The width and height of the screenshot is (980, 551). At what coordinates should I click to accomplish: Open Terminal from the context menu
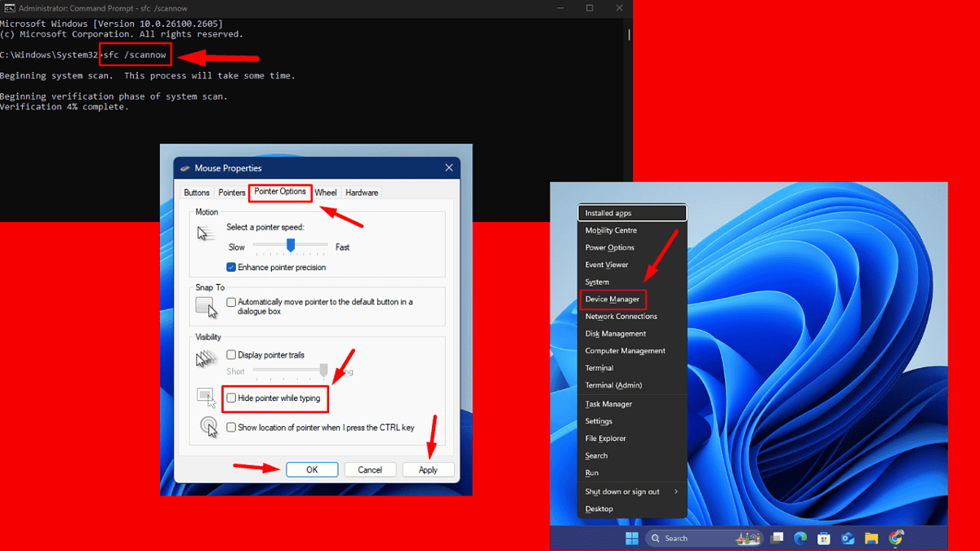[632, 367]
